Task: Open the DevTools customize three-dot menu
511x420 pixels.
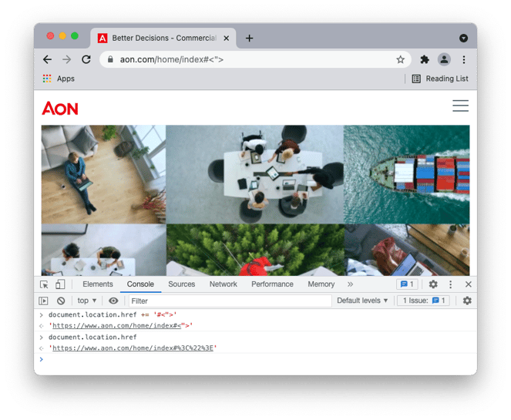Action: point(450,284)
